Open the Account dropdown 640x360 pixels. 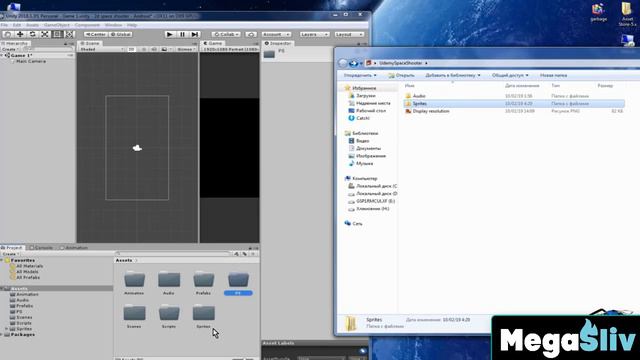[276, 34]
